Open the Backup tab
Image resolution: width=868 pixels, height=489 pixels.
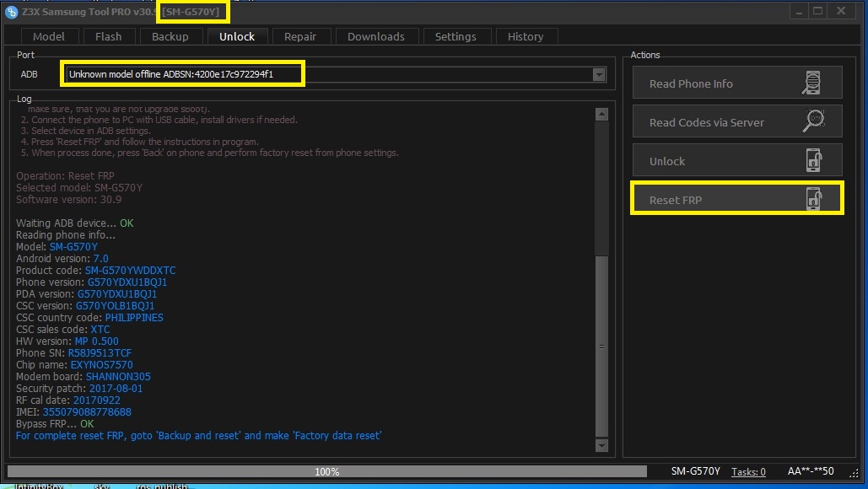pos(170,36)
